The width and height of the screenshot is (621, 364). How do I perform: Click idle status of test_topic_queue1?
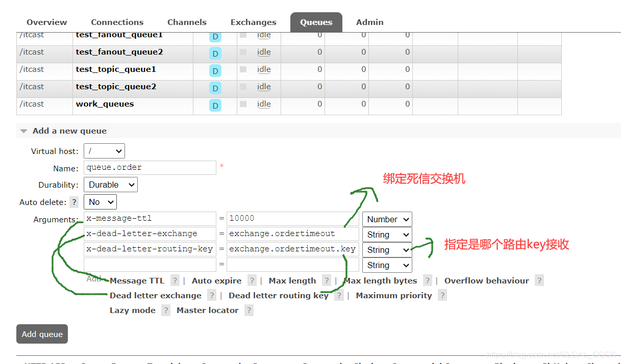264,69
